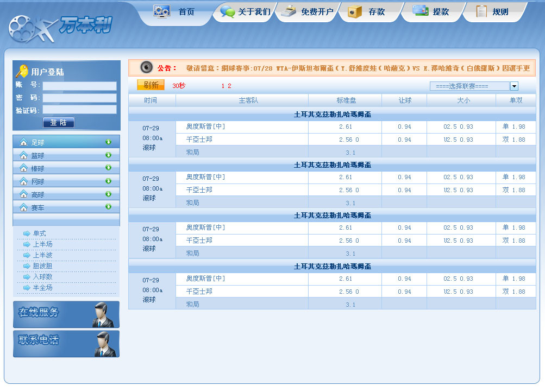
Task: Expand 足球 with its green arrow
Action: [x=109, y=142]
